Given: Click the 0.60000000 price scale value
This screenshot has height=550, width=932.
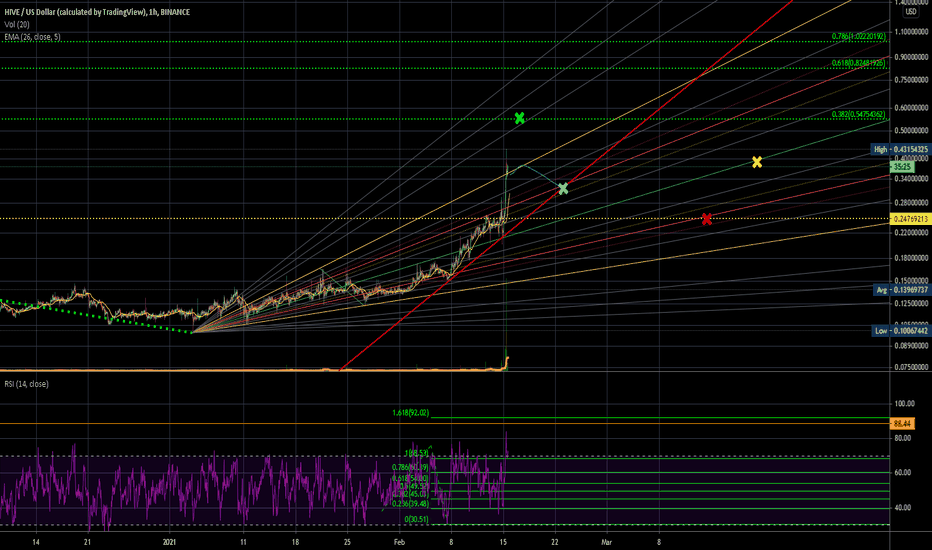Looking at the screenshot, I should pyautogui.click(x=911, y=108).
